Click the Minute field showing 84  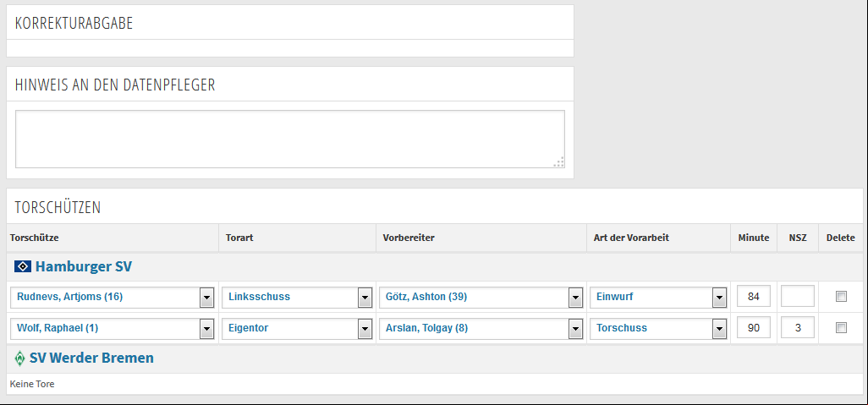(754, 296)
